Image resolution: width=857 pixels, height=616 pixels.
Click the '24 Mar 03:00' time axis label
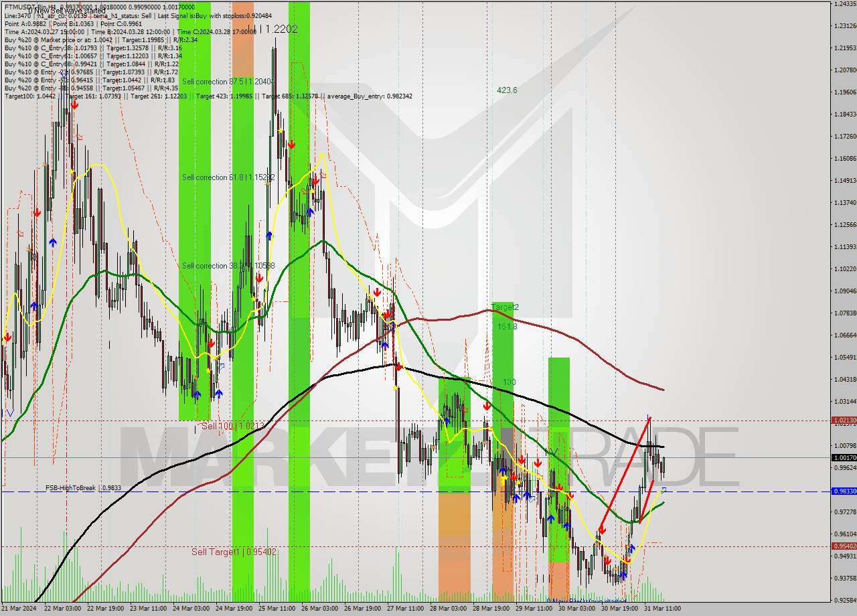click(191, 609)
